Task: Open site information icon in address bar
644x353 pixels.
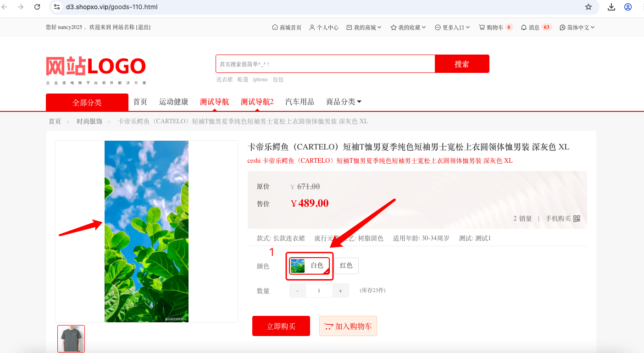Action: click(x=57, y=7)
